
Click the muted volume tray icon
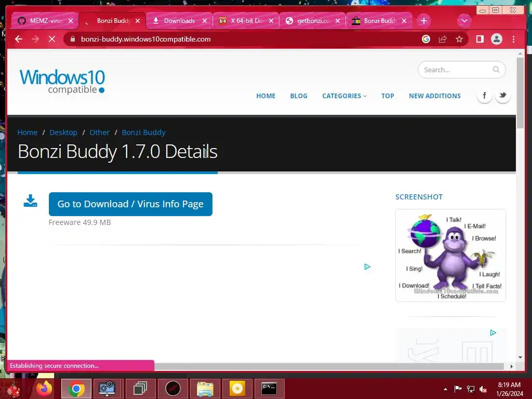483,389
